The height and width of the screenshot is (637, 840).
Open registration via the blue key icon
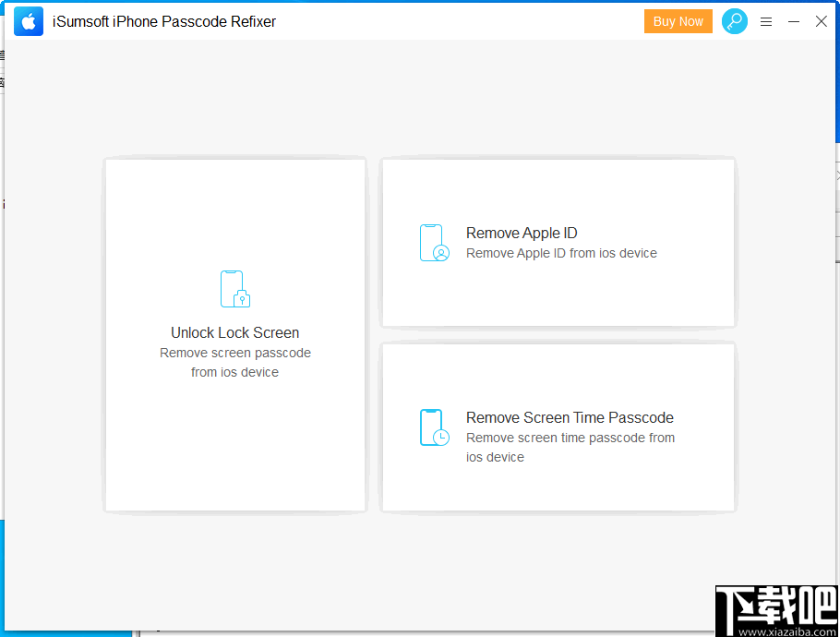click(x=735, y=21)
